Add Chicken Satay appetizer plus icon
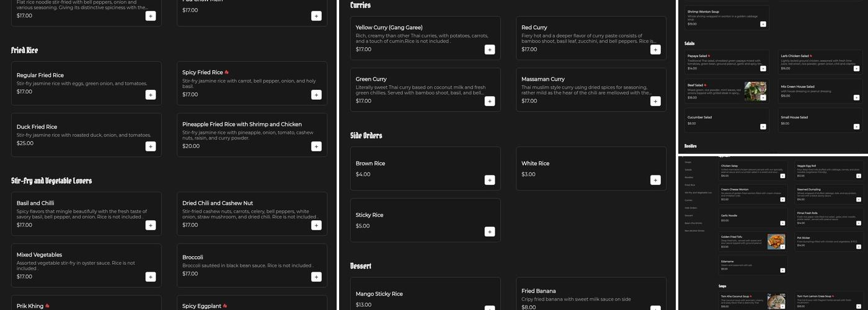The image size is (868, 310). pyautogui.click(x=782, y=176)
